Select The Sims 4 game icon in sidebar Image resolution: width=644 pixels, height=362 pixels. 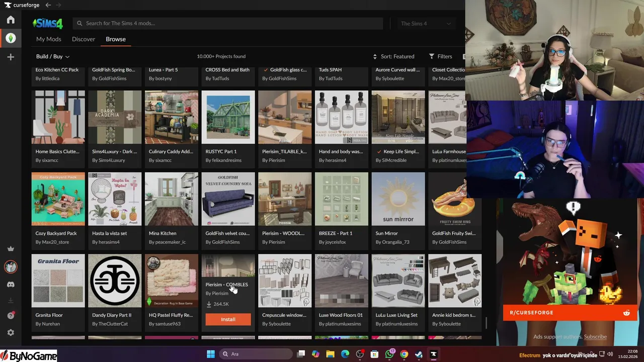(x=11, y=38)
